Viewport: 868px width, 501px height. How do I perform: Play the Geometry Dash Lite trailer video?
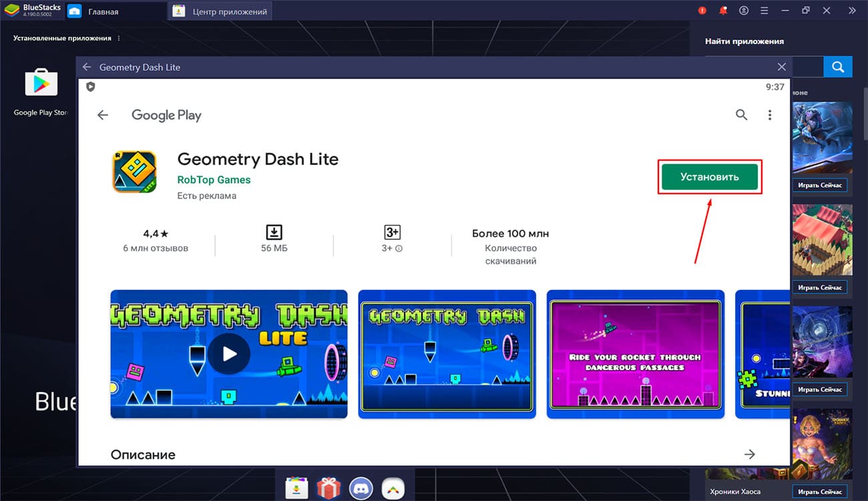tap(228, 353)
